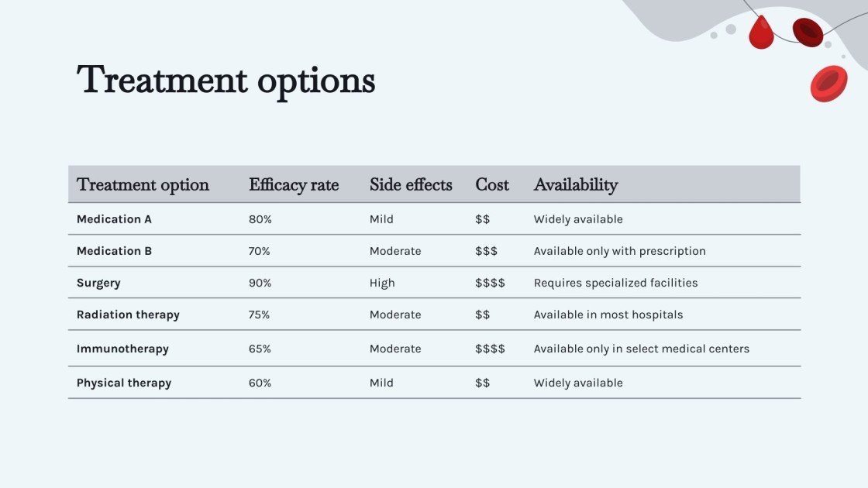Select the "Medication B" row label
868x488 pixels.
(x=114, y=251)
